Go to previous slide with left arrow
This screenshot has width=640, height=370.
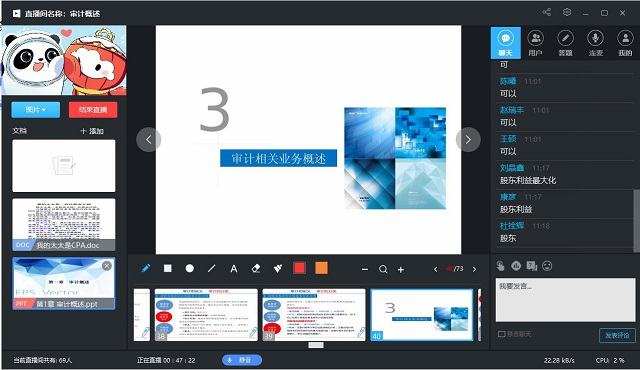pos(149,140)
